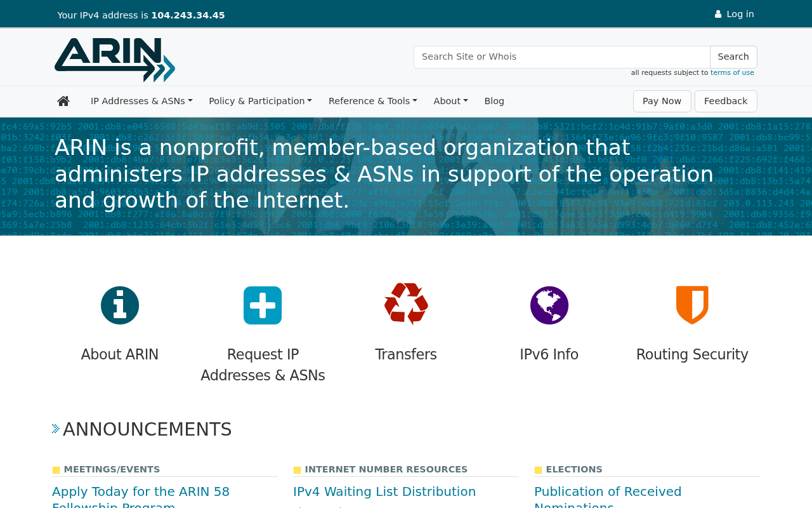Open the Blog menu item
The height and width of the screenshot is (508, 812).
point(494,101)
